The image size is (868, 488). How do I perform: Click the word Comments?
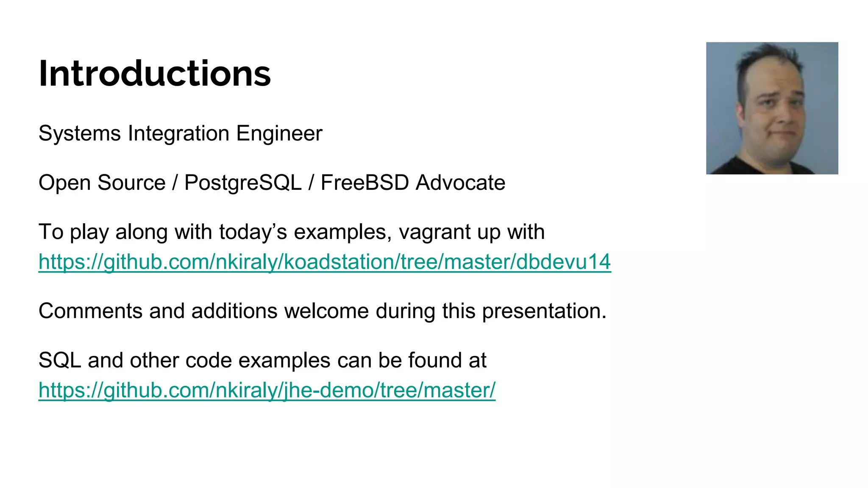point(91,311)
